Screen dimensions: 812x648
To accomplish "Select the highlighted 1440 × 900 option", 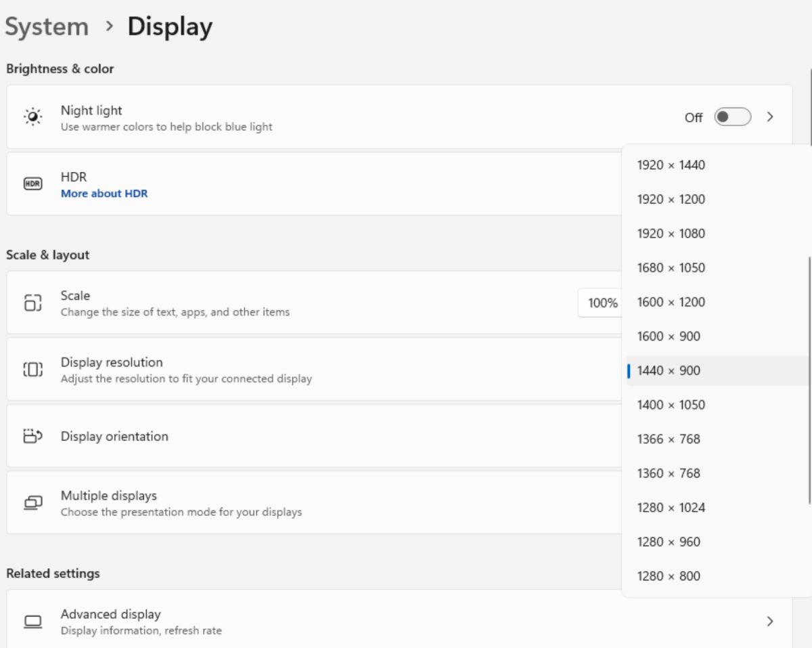I will point(717,370).
